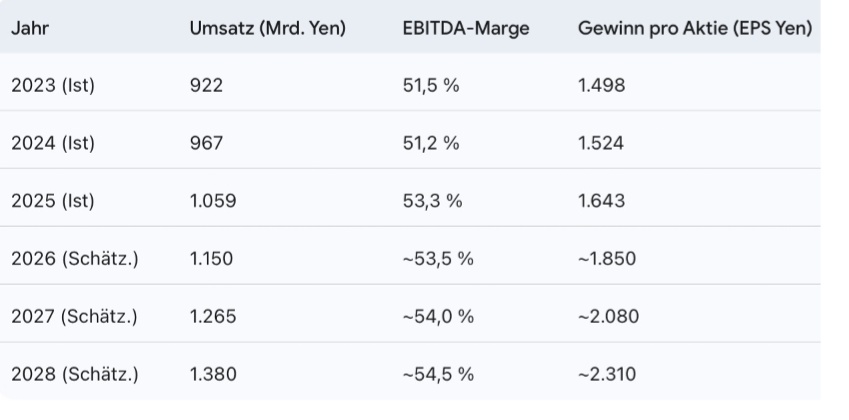Click the Umsatz (Mrd. Yen) header
The width and height of the screenshot is (849, 420).
pyautogui.click(x=267, y=28)
